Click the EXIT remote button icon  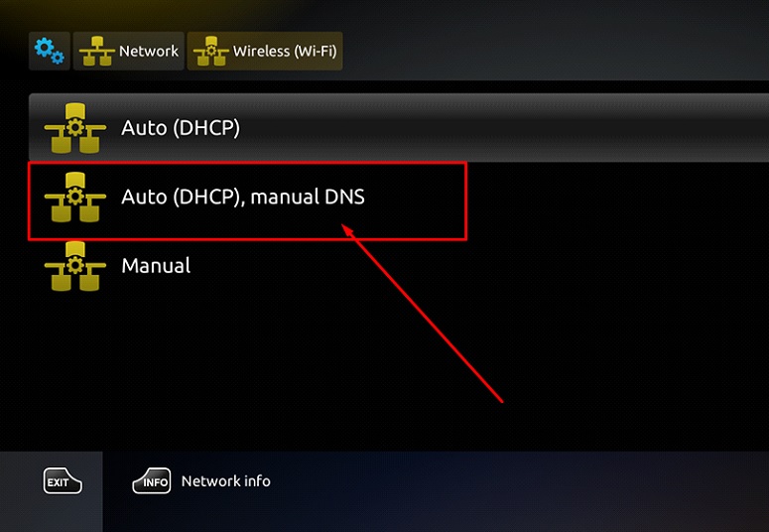(x=63, y=481)
